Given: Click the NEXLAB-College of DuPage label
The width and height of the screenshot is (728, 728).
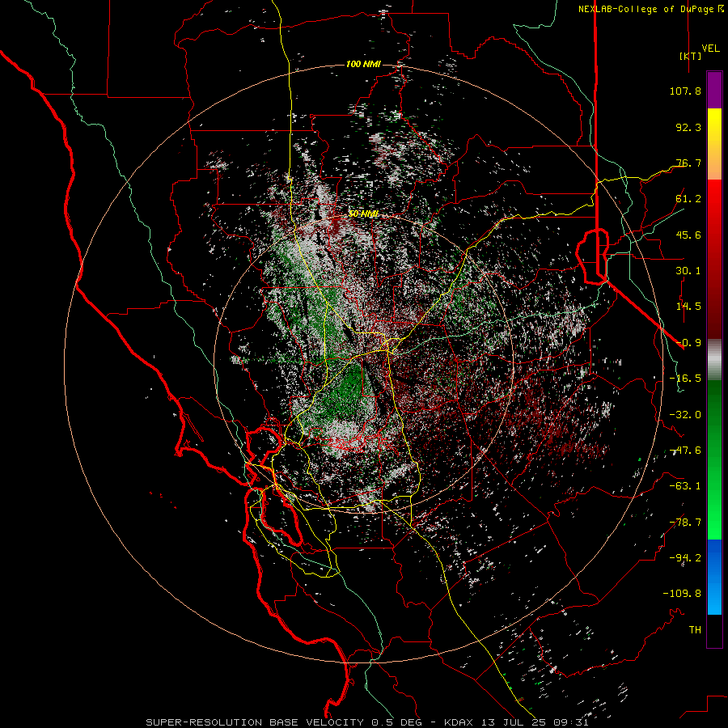Looking at the screenshot, I should click(x=650, y=9).
